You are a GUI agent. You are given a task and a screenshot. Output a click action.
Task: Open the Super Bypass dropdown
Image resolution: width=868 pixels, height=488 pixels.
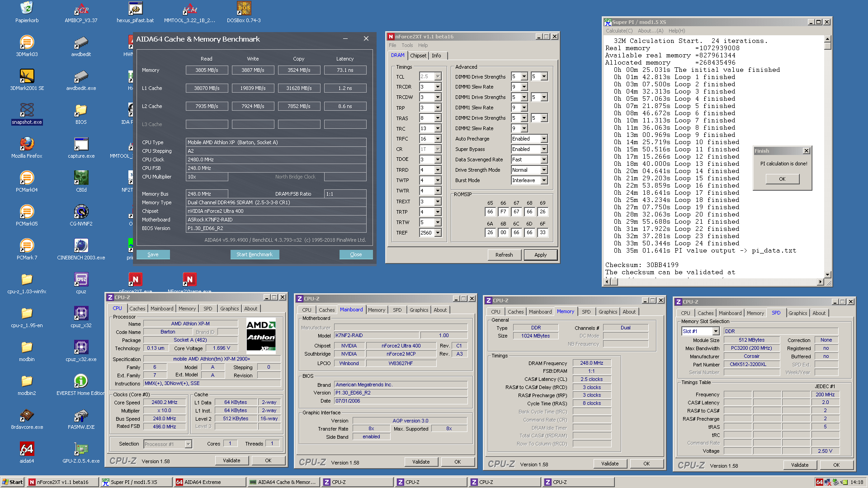544,149
